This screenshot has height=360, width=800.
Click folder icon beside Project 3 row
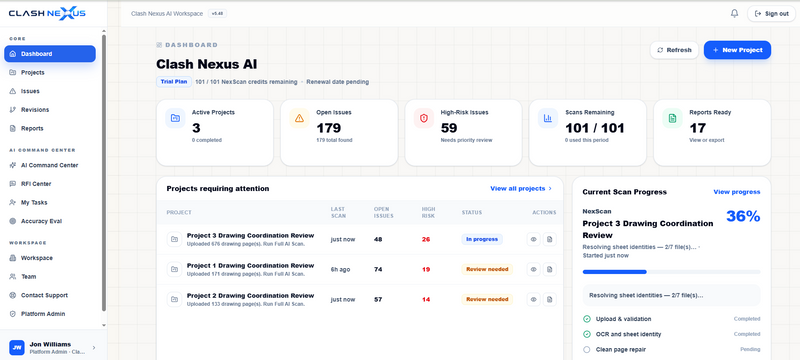pos(174,239)
